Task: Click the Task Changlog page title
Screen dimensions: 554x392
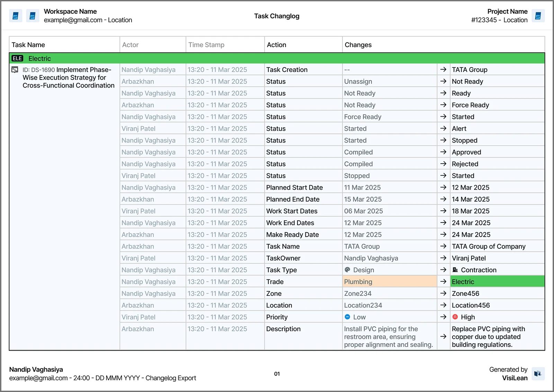Action: coord(277,16)
